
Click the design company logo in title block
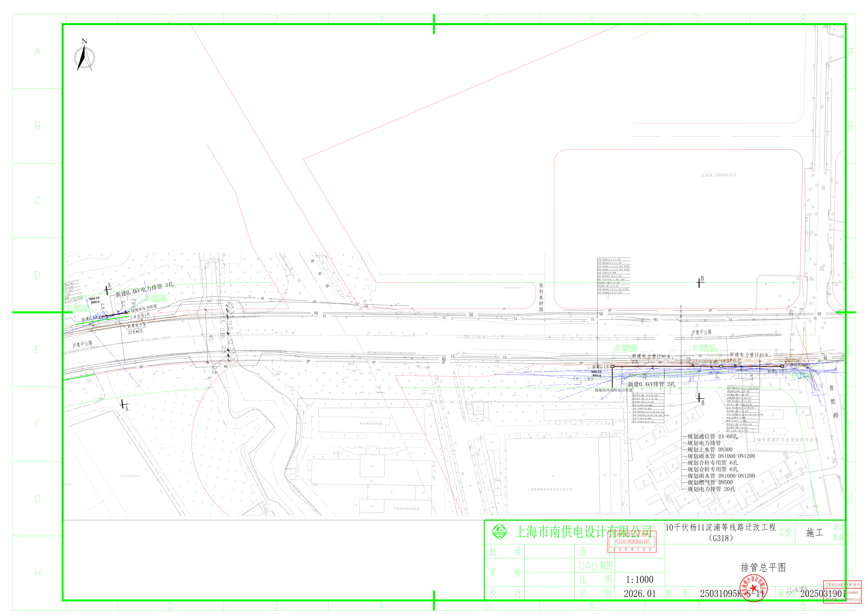pos(499,532)
